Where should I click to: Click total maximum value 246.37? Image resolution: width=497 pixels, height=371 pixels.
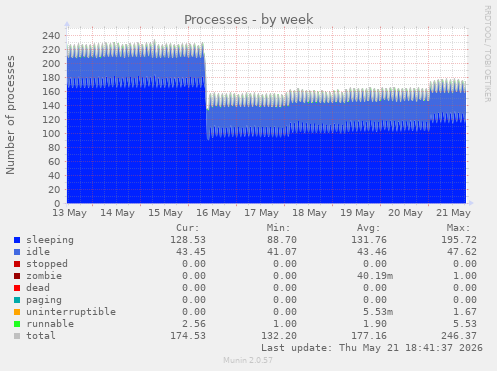(x=459, y=336)
